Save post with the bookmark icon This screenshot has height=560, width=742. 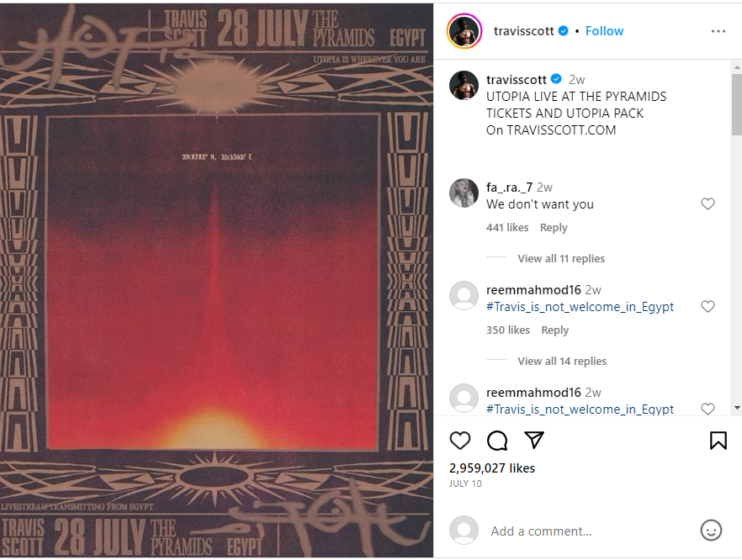[718, 441]
